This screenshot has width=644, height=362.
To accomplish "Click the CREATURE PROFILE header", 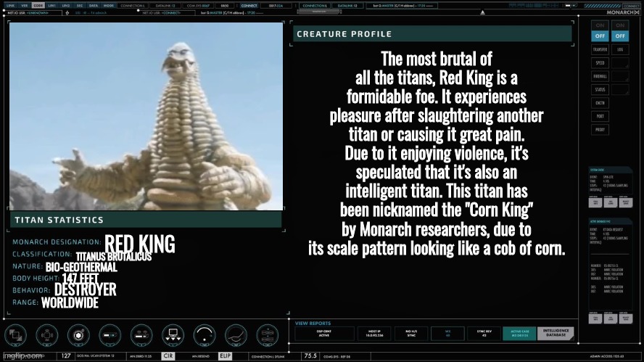I will pos(432,34).
